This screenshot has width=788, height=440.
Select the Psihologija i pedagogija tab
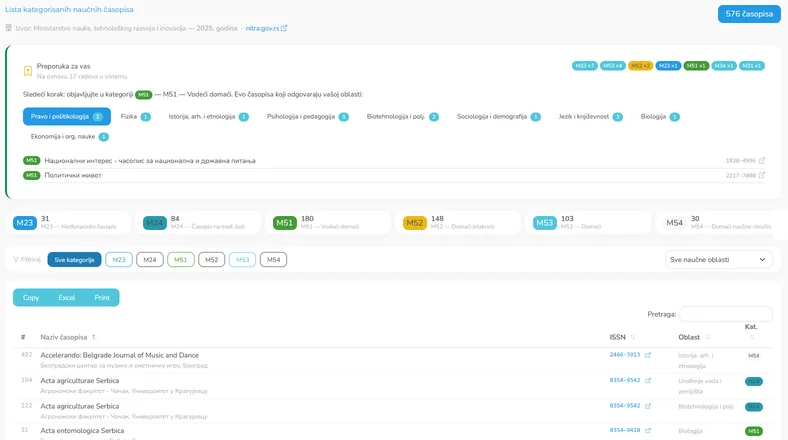(x=308, y=117)
